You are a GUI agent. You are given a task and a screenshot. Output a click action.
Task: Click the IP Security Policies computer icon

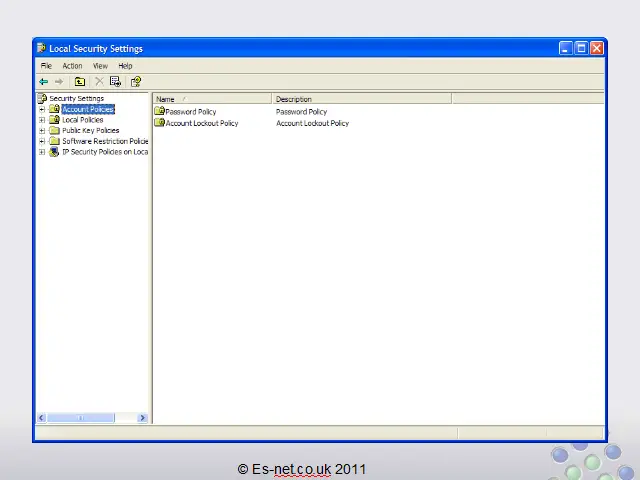[x=54, y=152]
